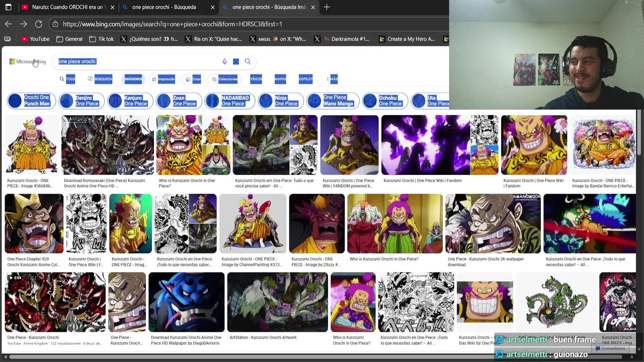
Task: Click 'Orochi One Punch Man' suggestion chip
Action: pyautogui.click(x=31, y=101)
